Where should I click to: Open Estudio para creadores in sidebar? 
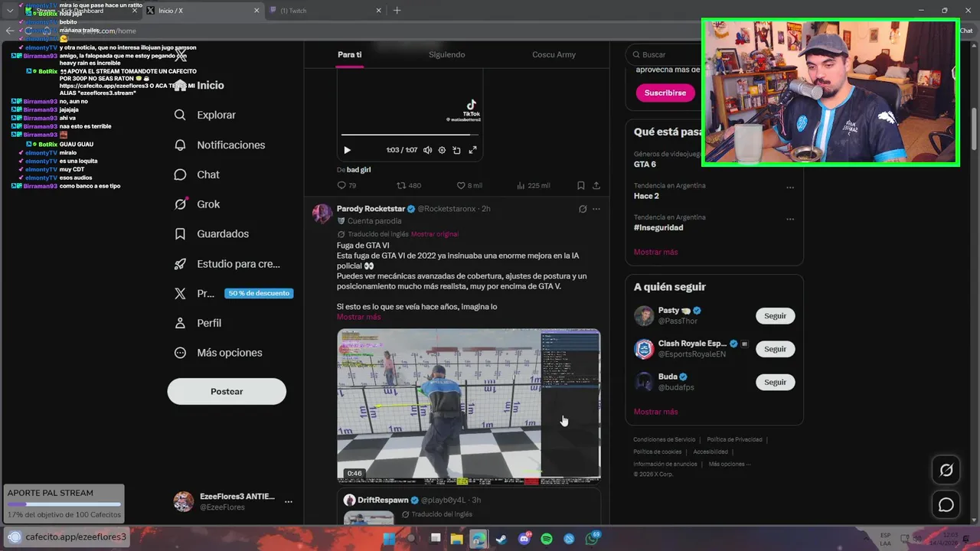pos(227,264)
